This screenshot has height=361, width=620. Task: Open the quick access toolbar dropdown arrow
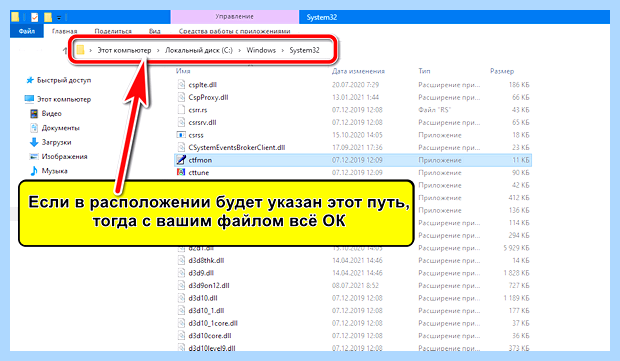coord(59,17)
